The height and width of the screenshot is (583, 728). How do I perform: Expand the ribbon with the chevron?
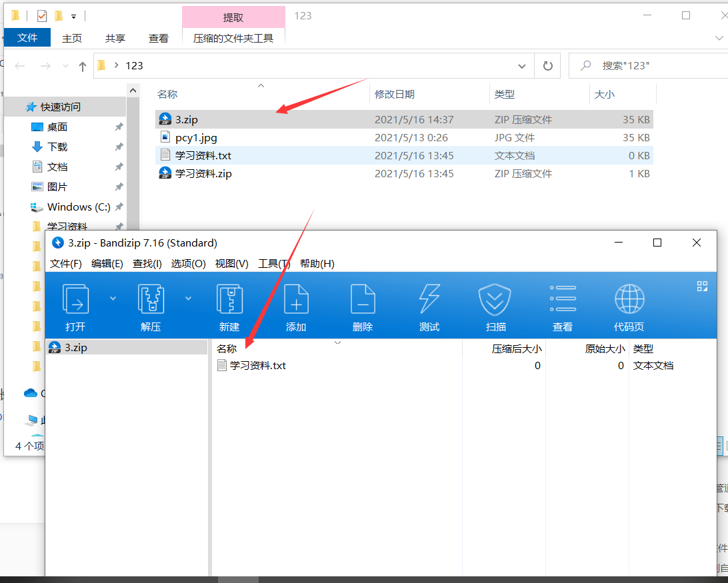pyautogui.click(x=719, y=38)
